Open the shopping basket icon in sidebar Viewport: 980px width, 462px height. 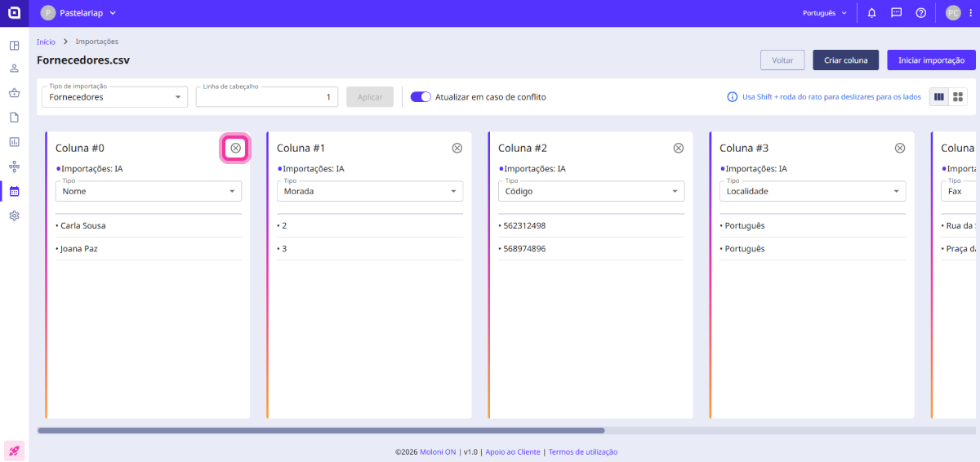point(14,93)
